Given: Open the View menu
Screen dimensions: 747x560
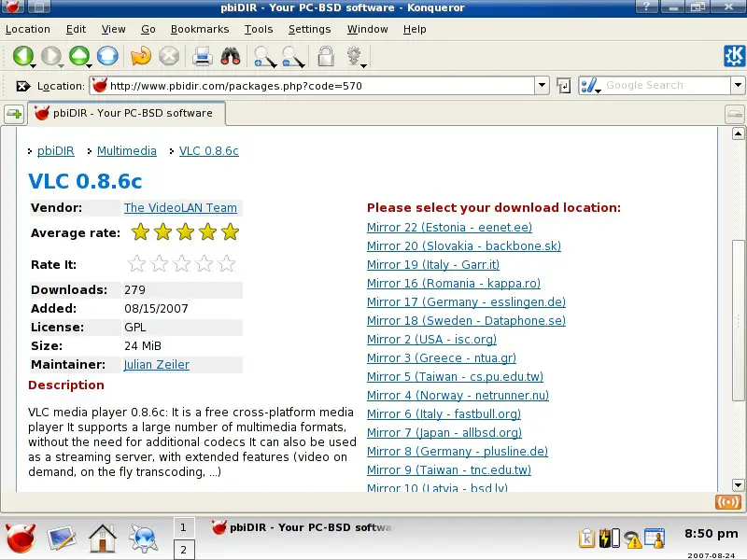Looking at the screenshot, I should click(113, 29).
